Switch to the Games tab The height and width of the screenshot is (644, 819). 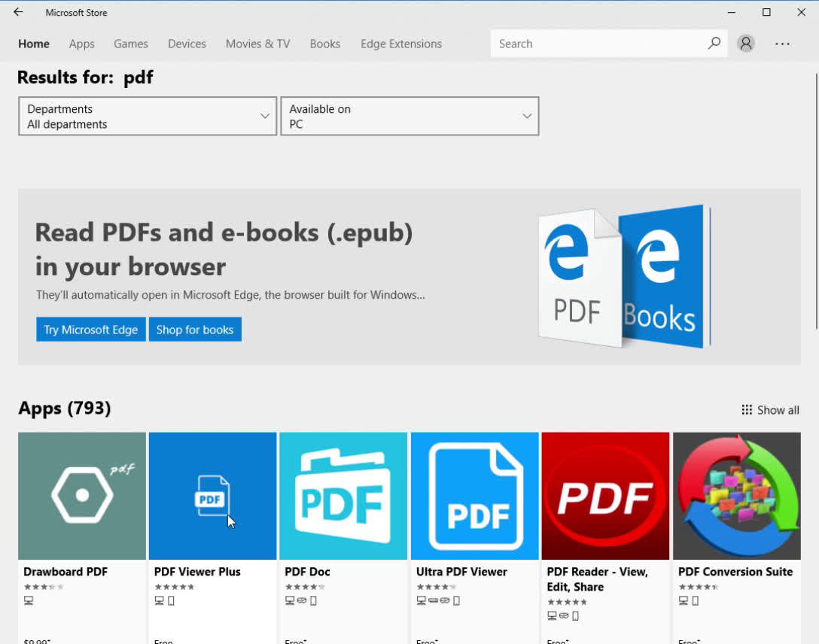(130, 44)
